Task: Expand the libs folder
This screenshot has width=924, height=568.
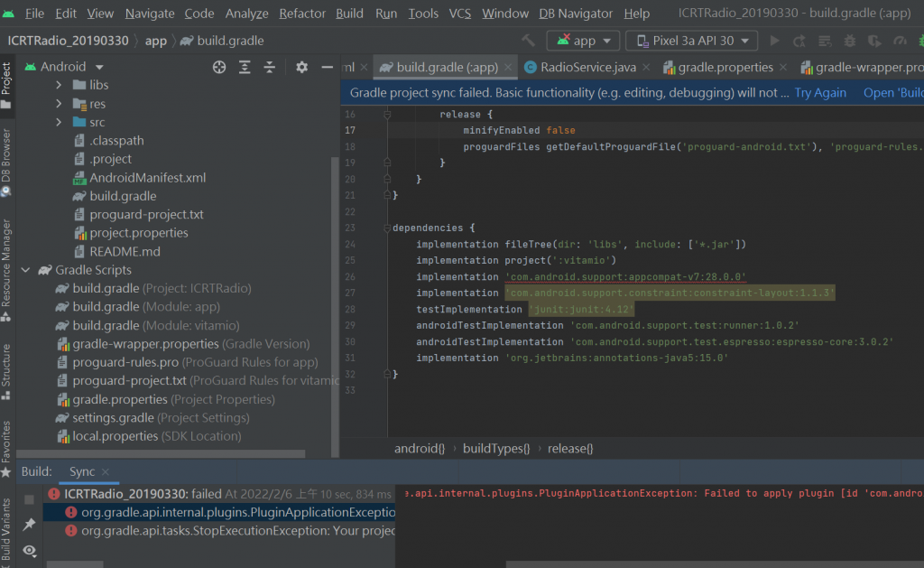Action: point(59,85)
